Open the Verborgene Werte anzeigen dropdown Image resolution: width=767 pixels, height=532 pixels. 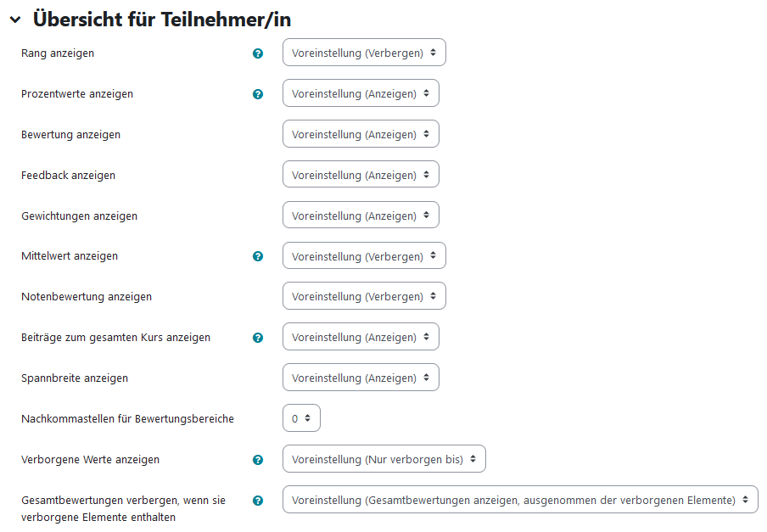[384, 459]
